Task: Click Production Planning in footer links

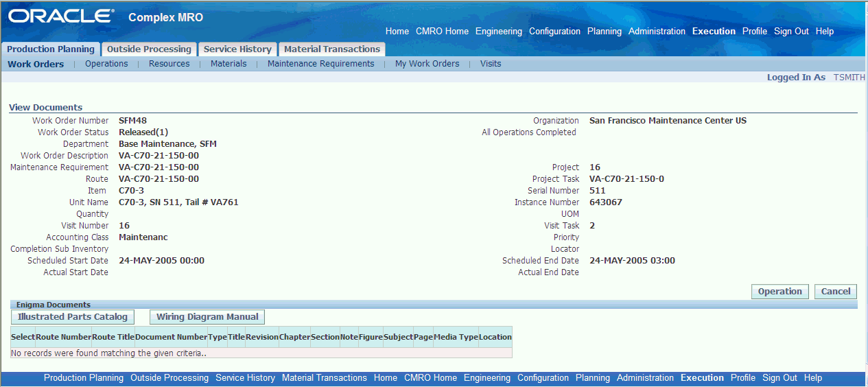Action: point(84,378)
